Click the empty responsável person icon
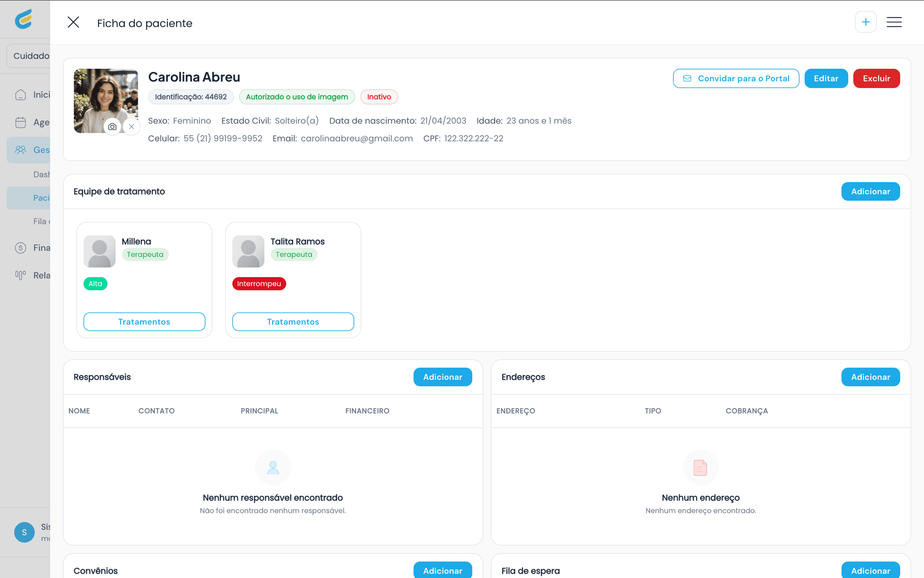The image size is (924, 578). pos(273,467)
